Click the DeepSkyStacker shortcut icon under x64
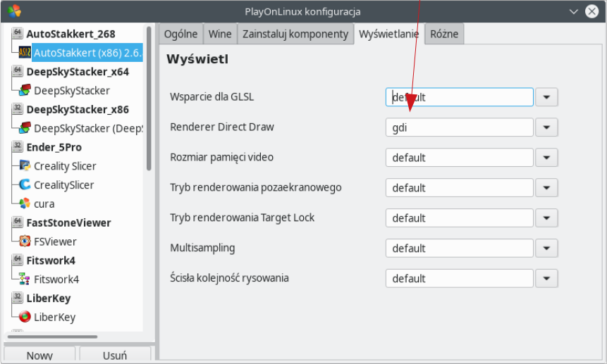Image resolution: width=607 pixels, height=364 pixels. point(25,90)
